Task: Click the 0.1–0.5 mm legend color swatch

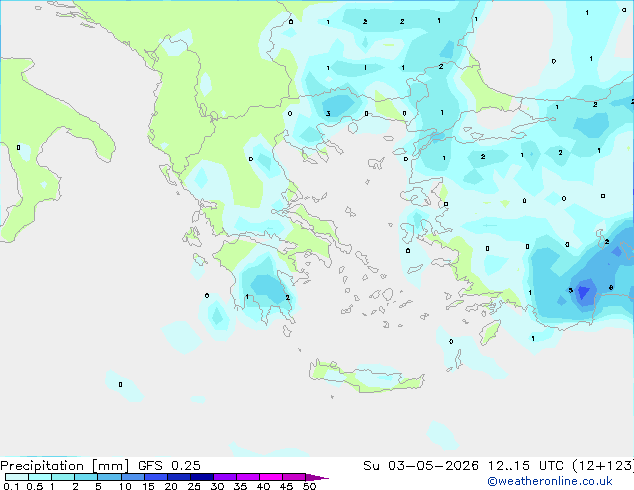Action: point(17,477)
